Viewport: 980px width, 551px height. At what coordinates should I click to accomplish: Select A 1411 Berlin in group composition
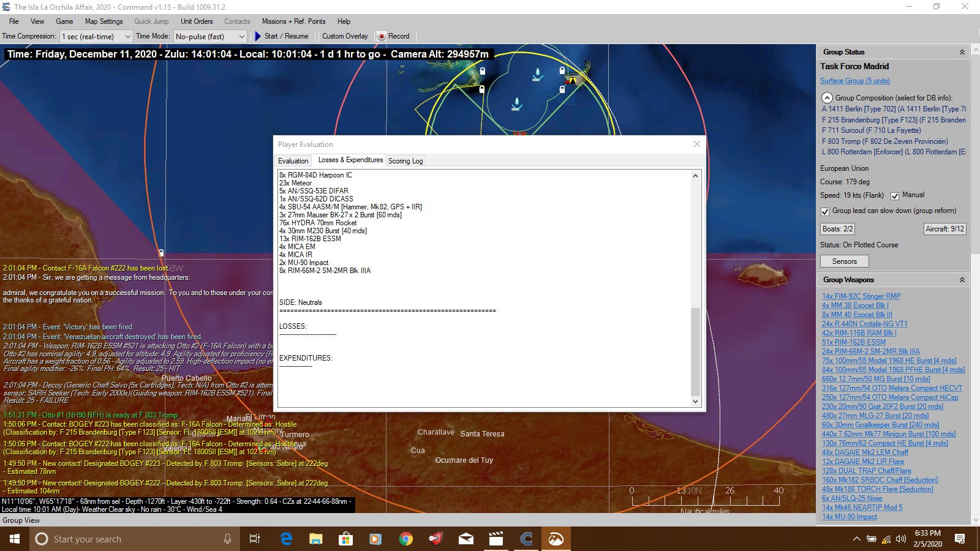point(894,109)
